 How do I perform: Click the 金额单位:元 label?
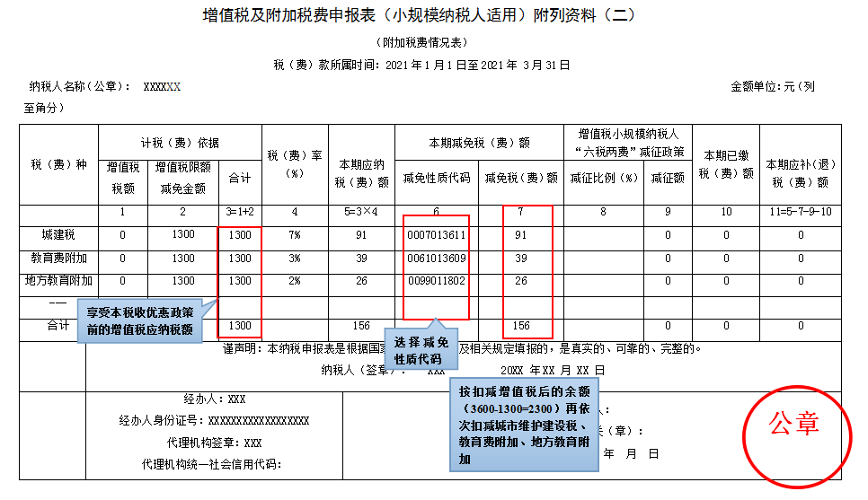(x=762, y=87)
